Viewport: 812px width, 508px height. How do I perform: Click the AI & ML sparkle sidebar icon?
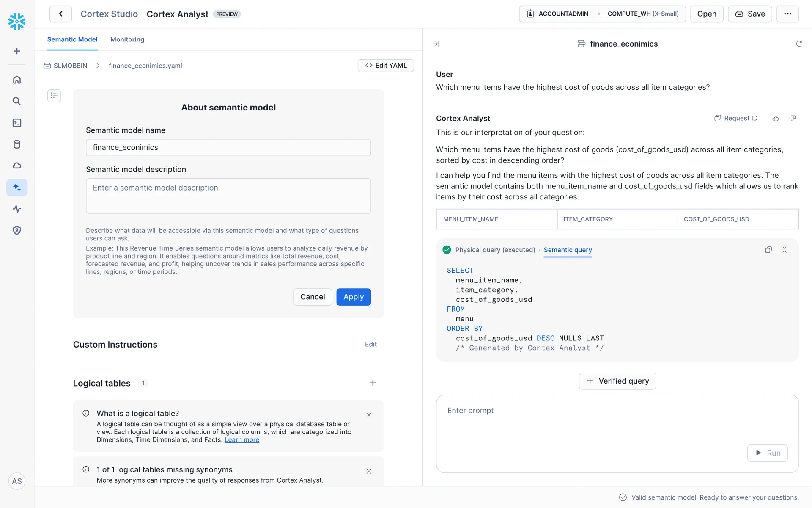coord(17,187)
